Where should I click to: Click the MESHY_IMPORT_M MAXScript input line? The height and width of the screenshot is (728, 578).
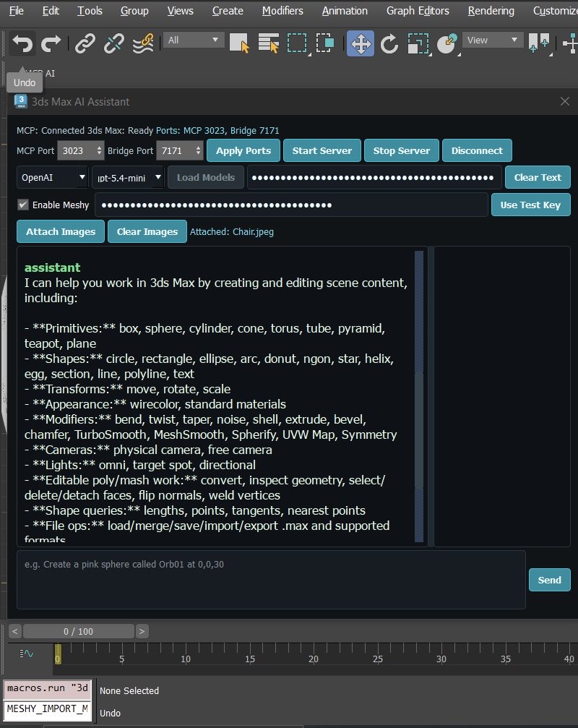point(47,709)
